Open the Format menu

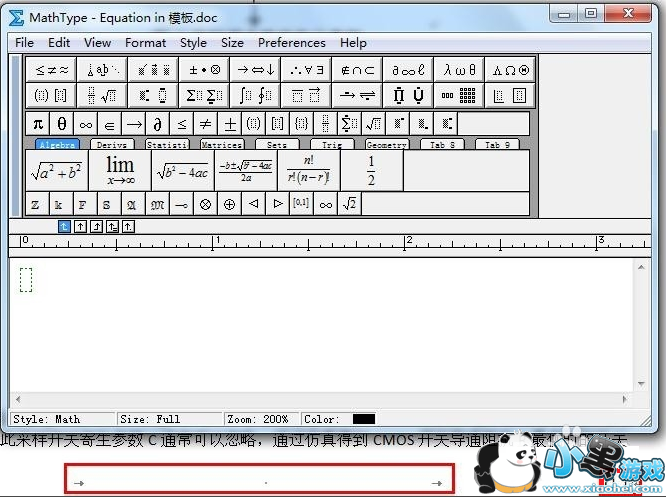point(145,43)
